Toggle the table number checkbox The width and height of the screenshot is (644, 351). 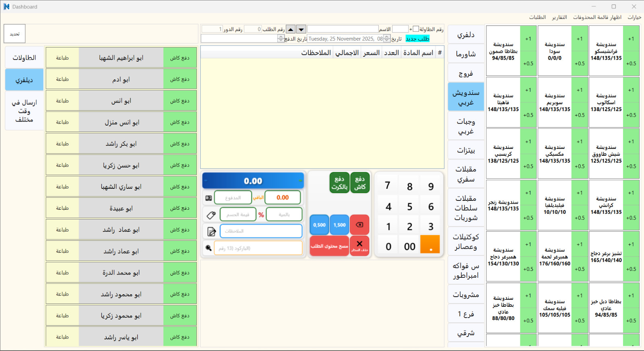(416, 29)
